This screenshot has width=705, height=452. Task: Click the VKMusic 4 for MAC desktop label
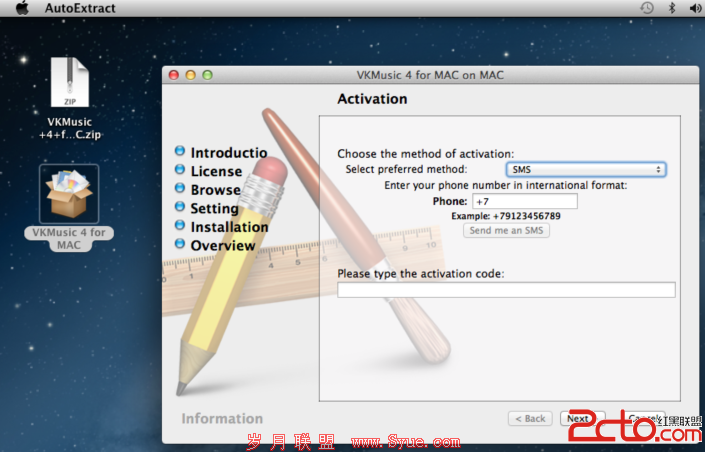(69, 239)
